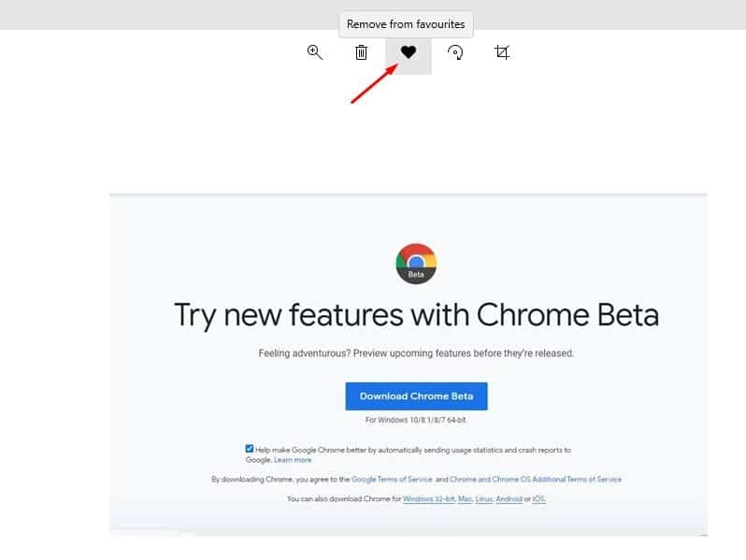Click the 'For Windows 10/8.1/8/7 64-bit' text
This screenshot has width=746, height=560.
pyautogui.click(x=416, y=420)
